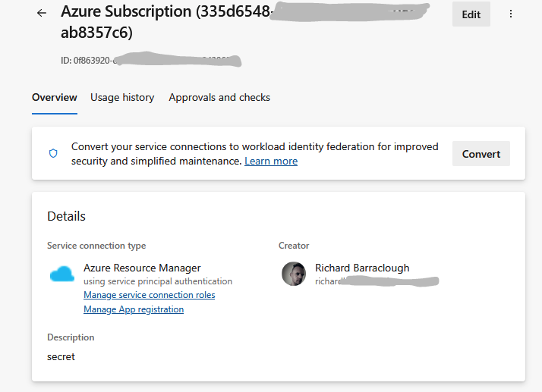Open Manage App registration link
This screenshot has height=392, width=542.
(134, 309)
